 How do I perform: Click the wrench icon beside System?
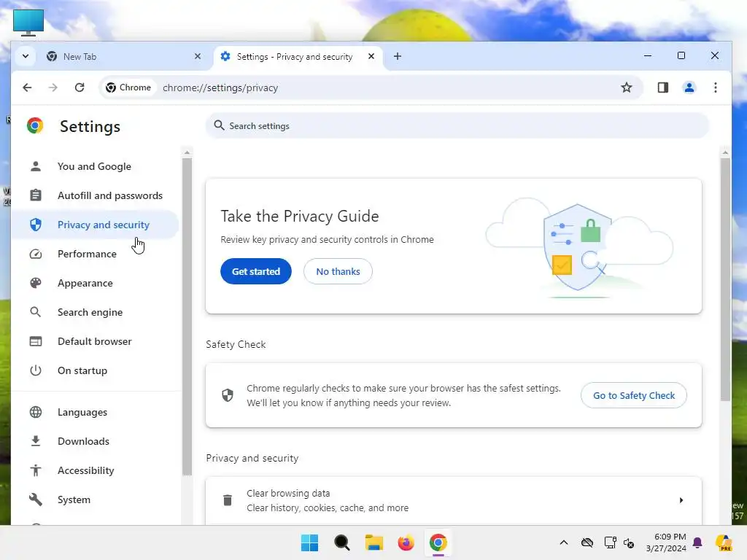(36, 499)
